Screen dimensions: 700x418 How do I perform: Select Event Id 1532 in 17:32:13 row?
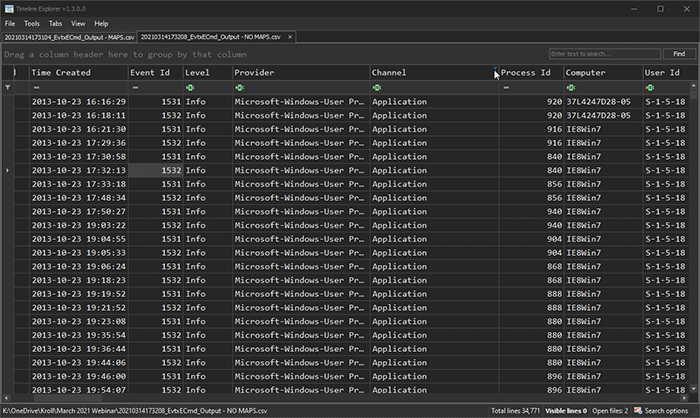[155, 171]
